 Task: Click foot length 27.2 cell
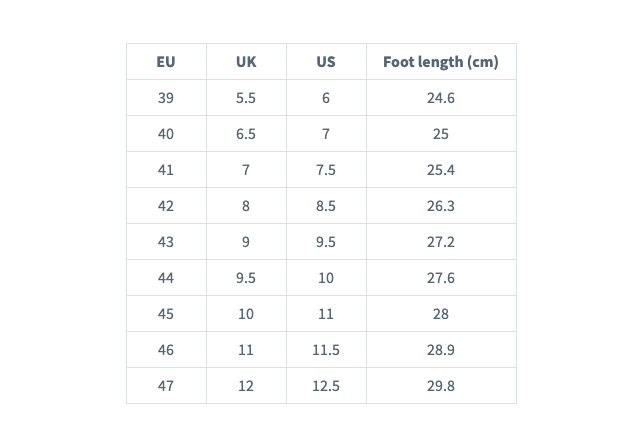pos(441,242)
